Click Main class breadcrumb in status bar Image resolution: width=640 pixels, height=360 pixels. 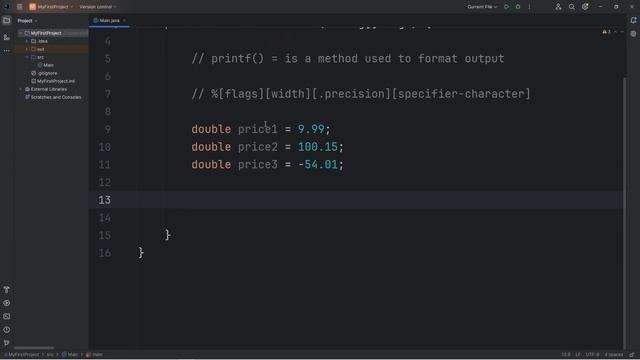point(70,355)
